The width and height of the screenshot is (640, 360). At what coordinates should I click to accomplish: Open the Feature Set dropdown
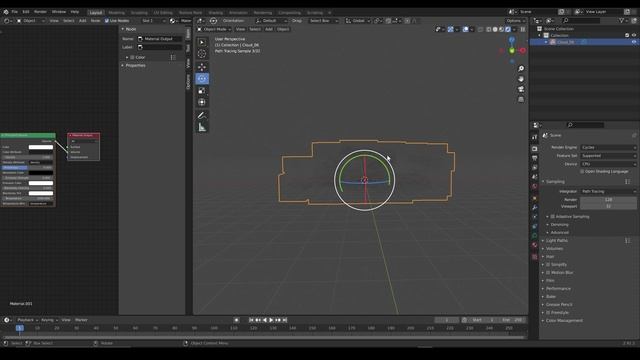click(x=608, y=156)
